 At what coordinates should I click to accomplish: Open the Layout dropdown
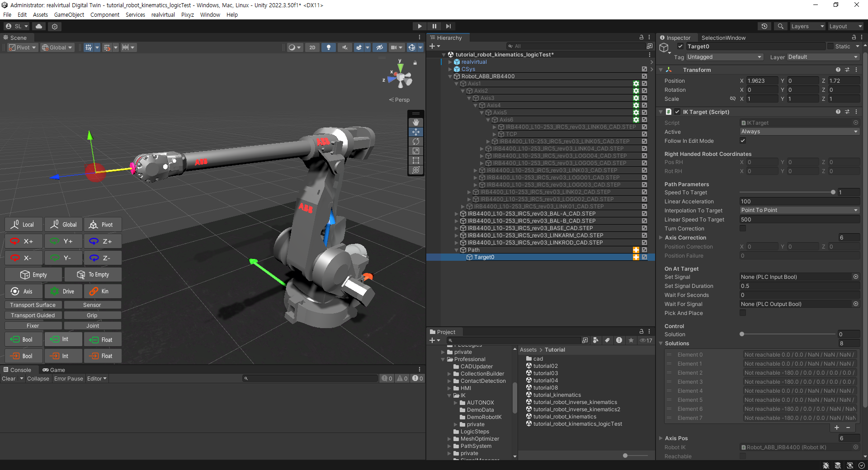click(x=845, y=26)
